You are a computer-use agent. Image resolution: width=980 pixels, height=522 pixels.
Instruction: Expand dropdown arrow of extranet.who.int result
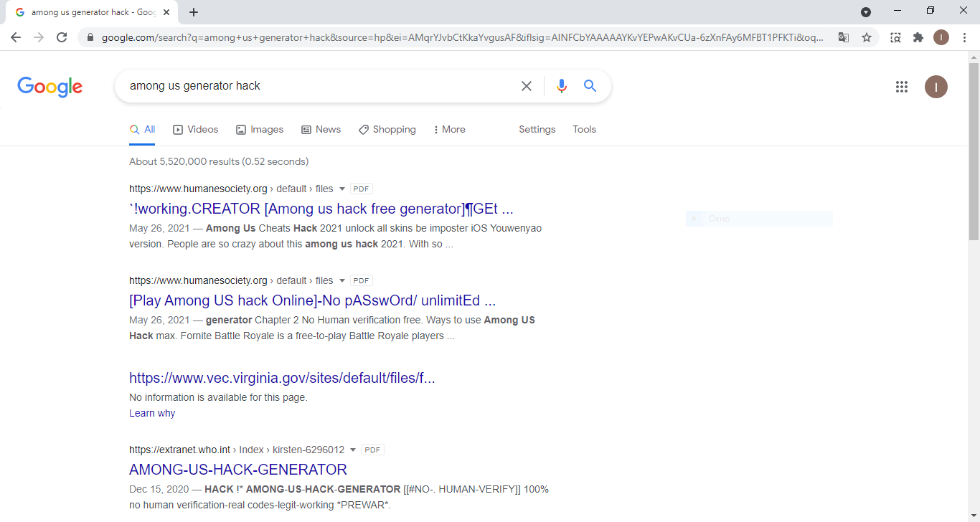353,450
